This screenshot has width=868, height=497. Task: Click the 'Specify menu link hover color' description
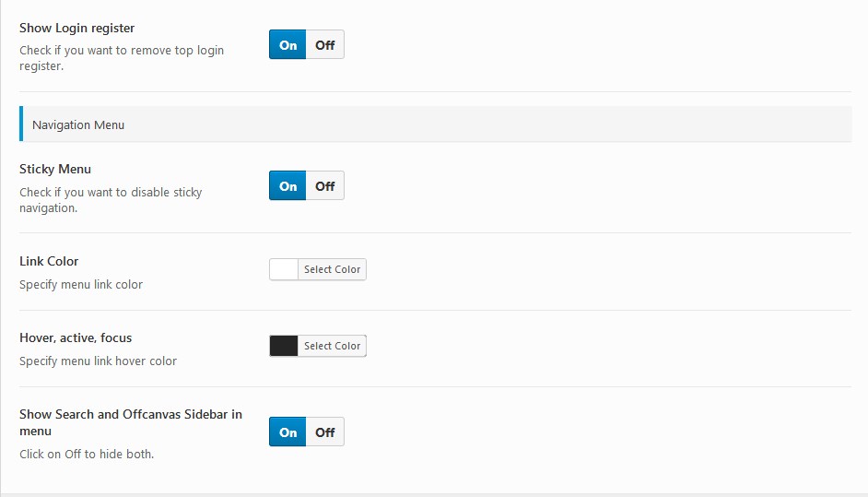pyautogui.click(x=98, y=361)
